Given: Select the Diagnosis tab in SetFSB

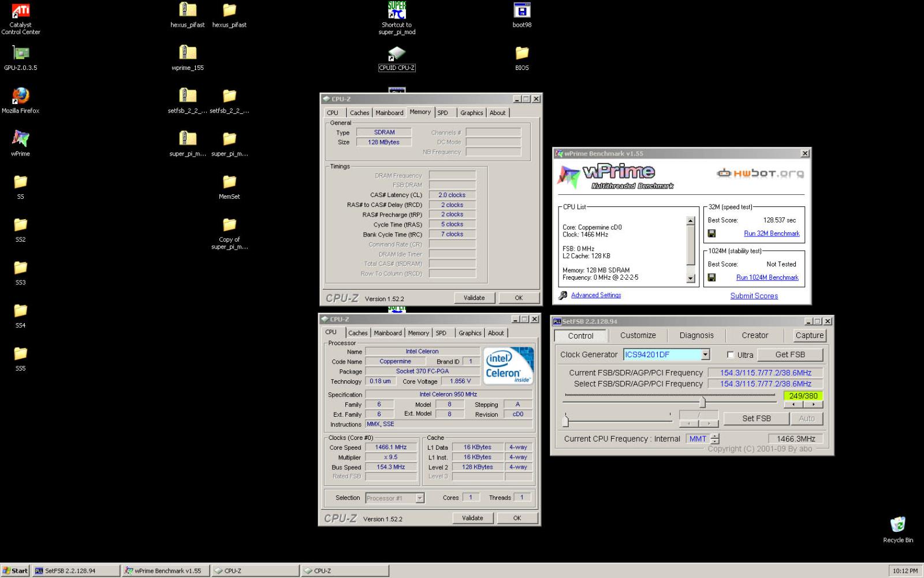Looking at the screenshot, I should point(696,335).
